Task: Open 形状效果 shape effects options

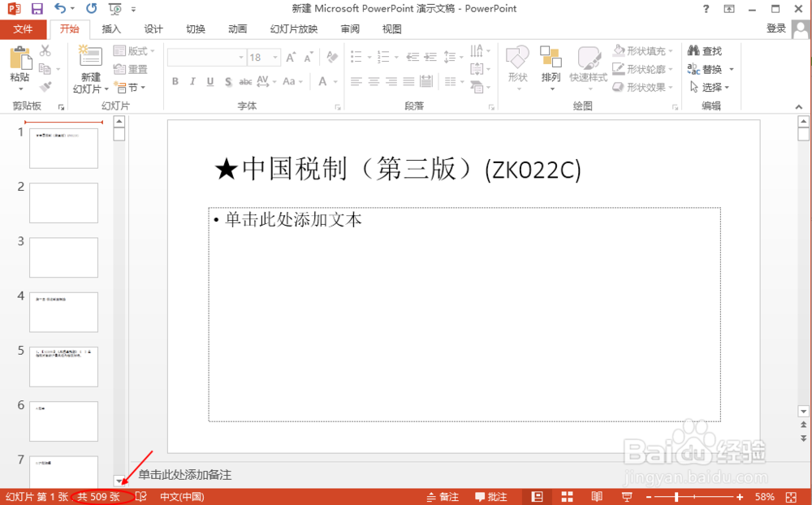Action: coord(642,88)
